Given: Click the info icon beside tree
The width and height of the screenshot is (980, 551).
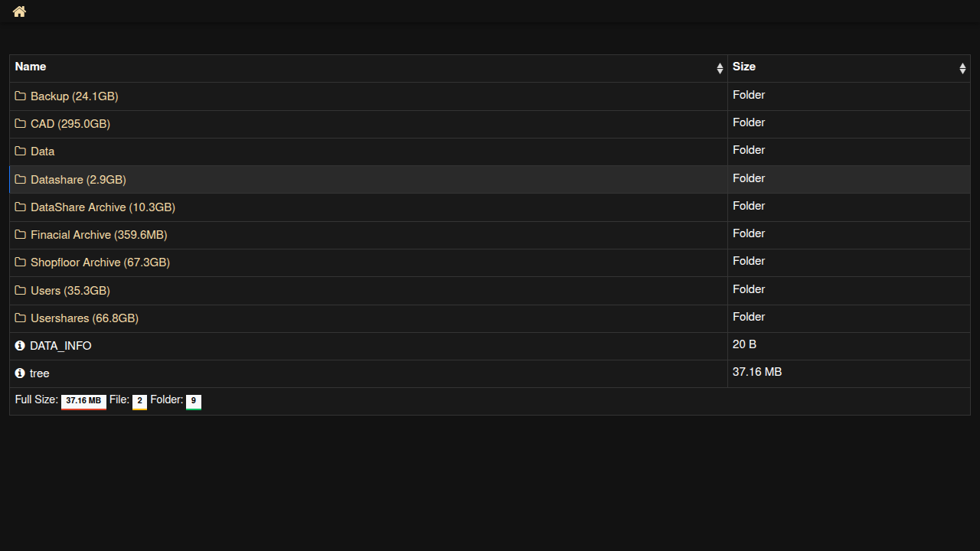Looking at the screenshot, I should [20, 373].
